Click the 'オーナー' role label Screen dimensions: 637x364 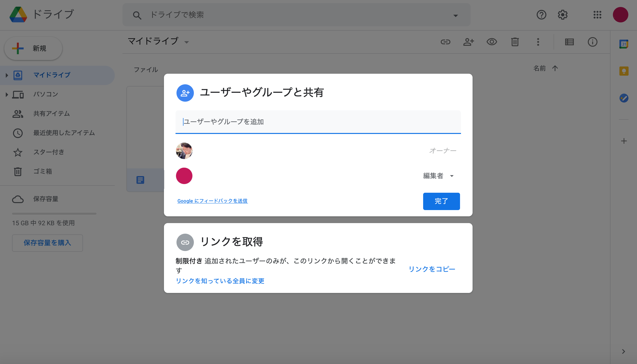coord(443,151)
